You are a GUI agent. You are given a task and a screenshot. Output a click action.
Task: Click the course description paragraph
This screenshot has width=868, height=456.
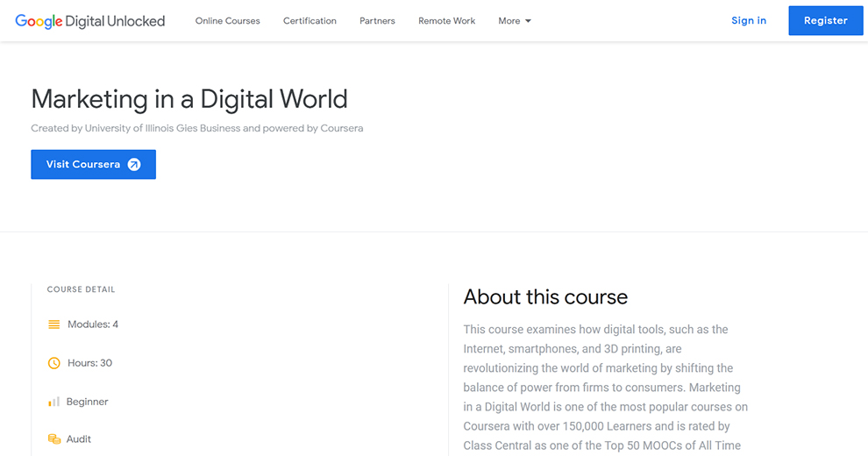click(x=606, y=388)
